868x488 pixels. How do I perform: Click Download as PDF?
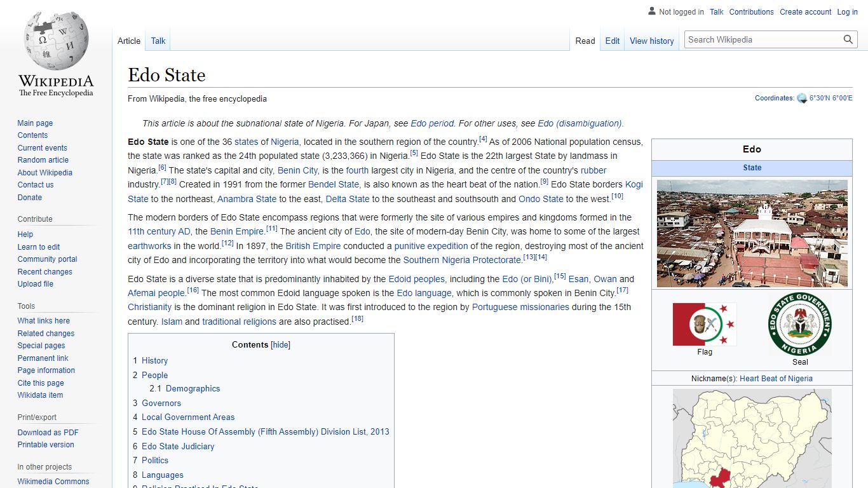tap(48, 433)
